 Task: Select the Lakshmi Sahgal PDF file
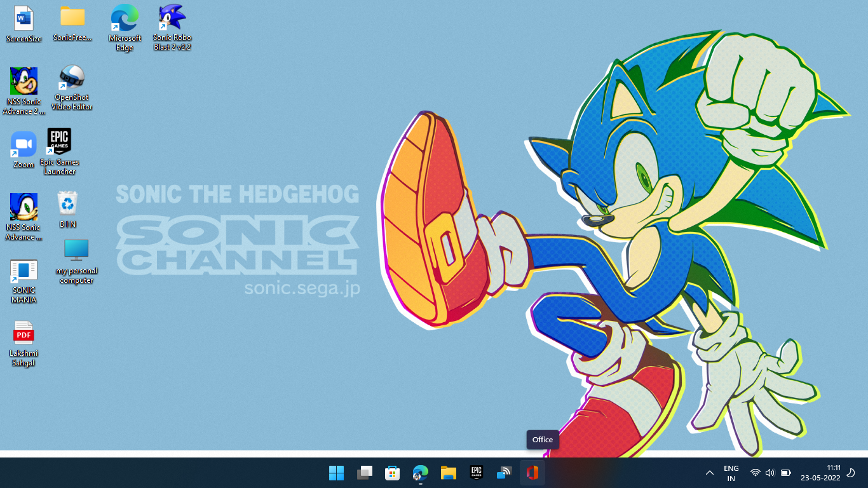[x=24, y=344]
